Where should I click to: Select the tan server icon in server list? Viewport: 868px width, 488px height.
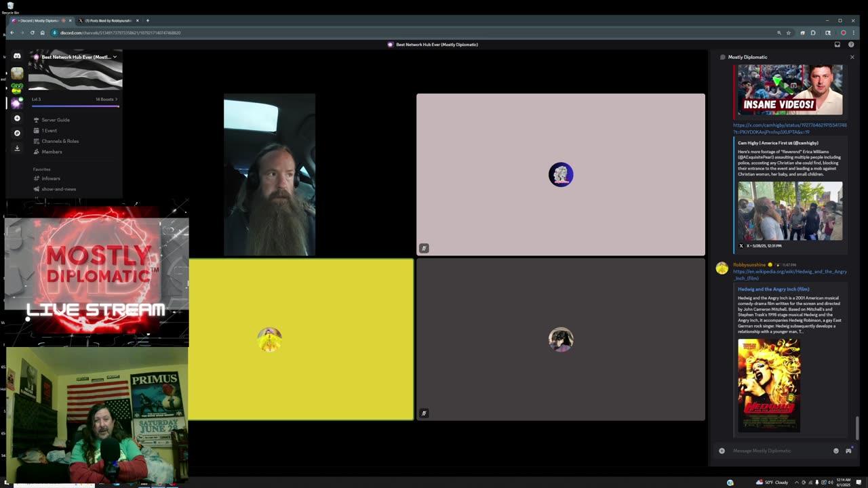coord(17,73)
